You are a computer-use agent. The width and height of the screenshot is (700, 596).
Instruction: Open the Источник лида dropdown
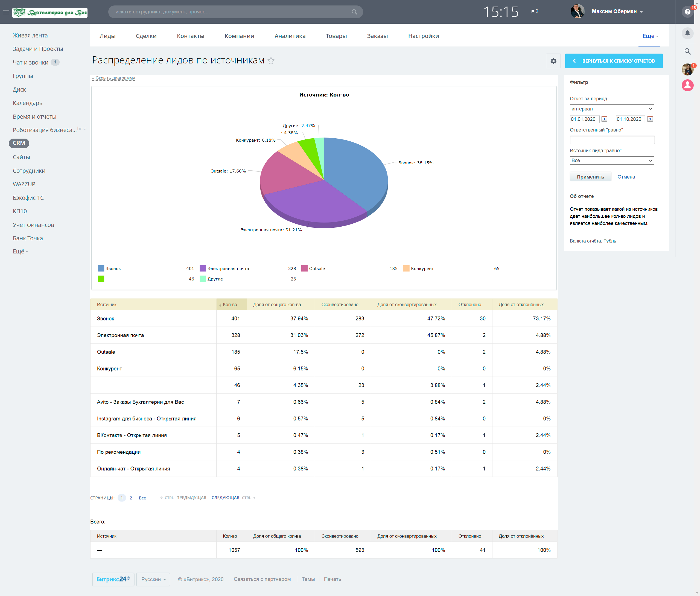coord(612,160)
